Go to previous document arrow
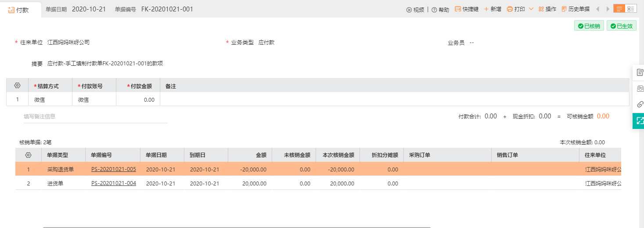Screen dimensions: 644x228 [x=597, y=9]
